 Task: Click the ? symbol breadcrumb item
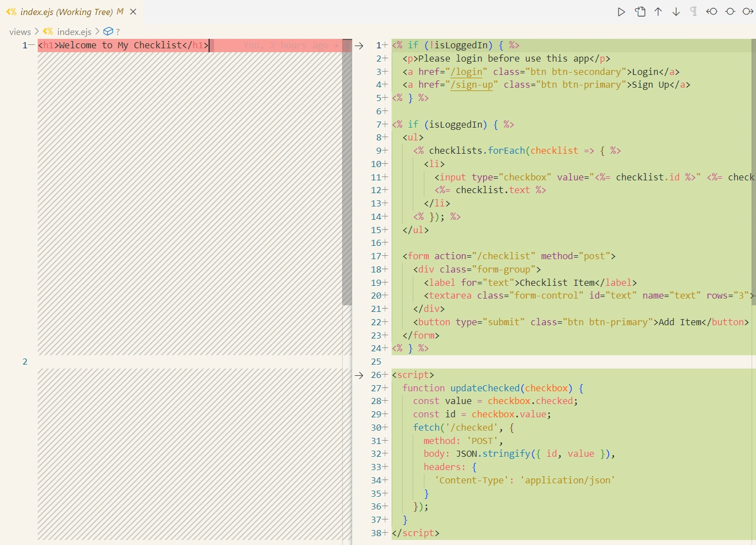(118, 32)
